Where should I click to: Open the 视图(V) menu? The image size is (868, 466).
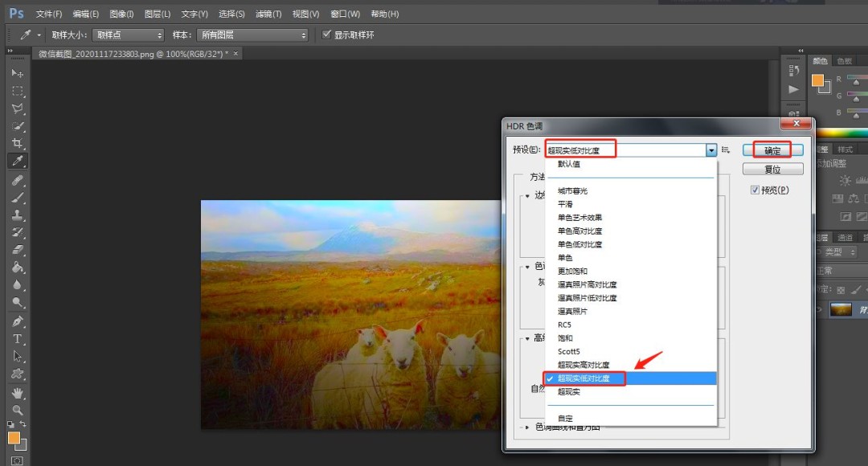pos(305,14)
